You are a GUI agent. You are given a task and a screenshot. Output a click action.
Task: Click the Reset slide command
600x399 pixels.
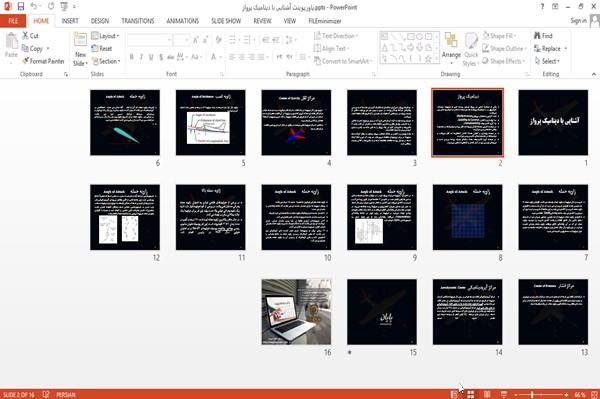102,49
